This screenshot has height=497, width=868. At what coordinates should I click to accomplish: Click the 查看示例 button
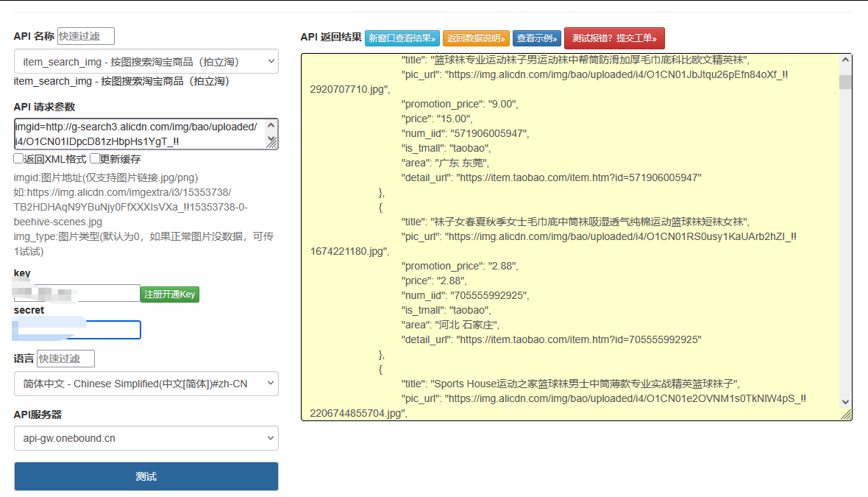click(x=537, y=38)
